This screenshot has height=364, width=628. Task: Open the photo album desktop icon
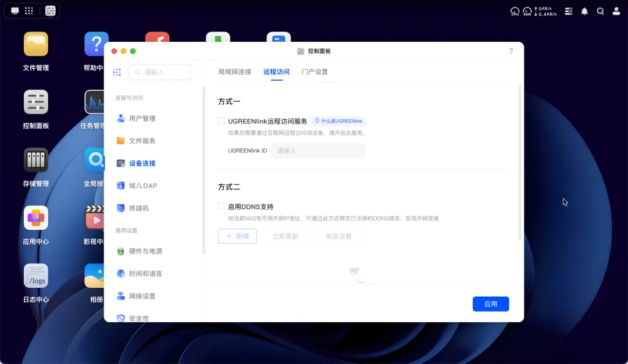(95, 276)
